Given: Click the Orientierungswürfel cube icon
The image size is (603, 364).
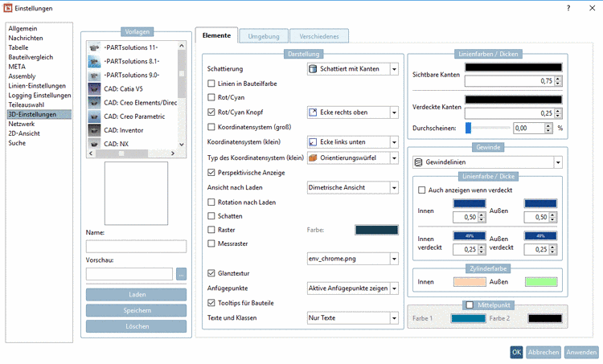Looking at the screenshot, I should tap(313, 158).
